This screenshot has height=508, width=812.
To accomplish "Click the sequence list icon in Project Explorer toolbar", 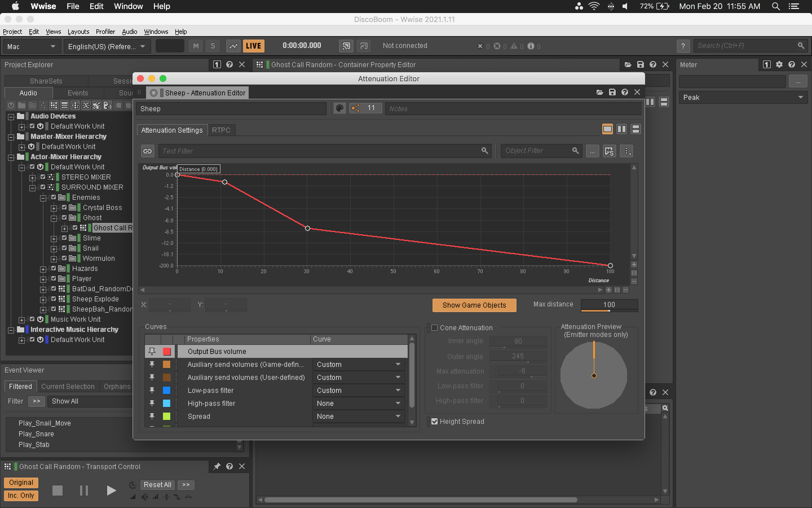I will pyautogui.click(x=64, y=106).
